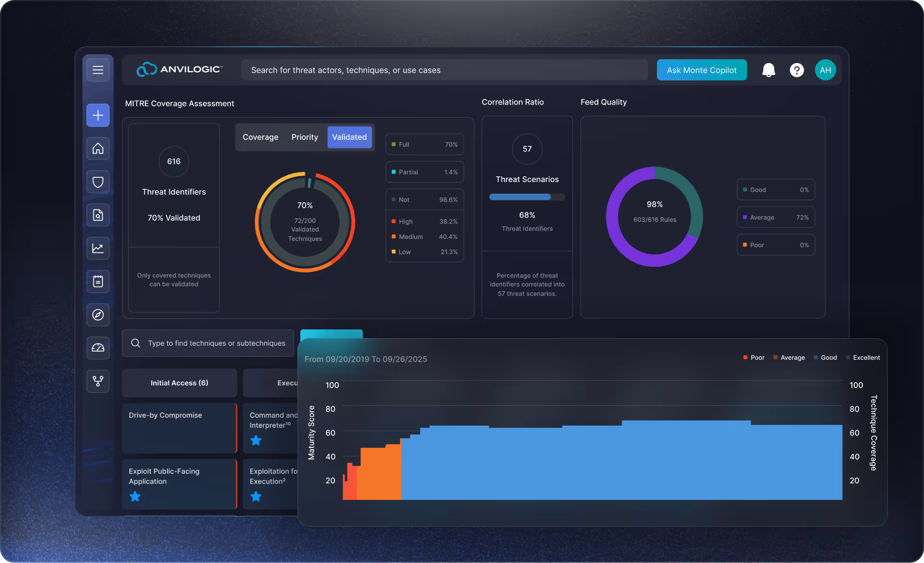Open the document search sidebar icon

click(x=98, y=215)
